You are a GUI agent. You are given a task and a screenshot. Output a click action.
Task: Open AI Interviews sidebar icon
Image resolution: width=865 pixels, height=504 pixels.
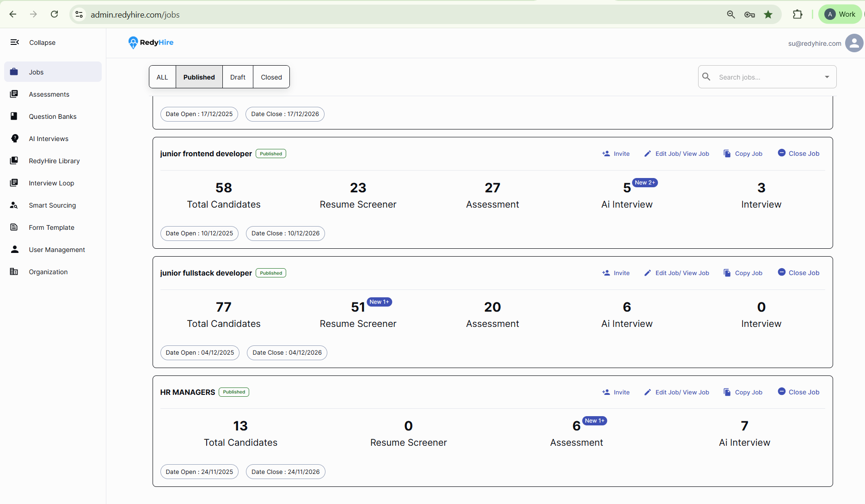14,139
